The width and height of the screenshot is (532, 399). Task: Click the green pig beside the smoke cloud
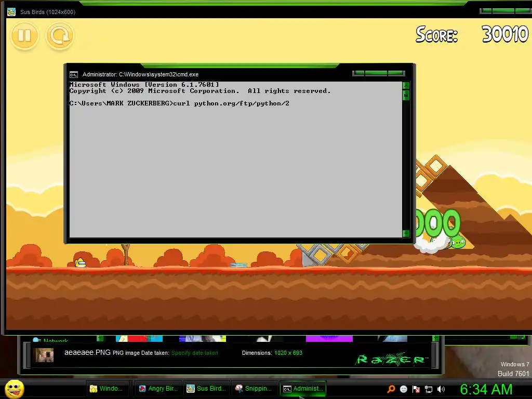pos(459,242)
